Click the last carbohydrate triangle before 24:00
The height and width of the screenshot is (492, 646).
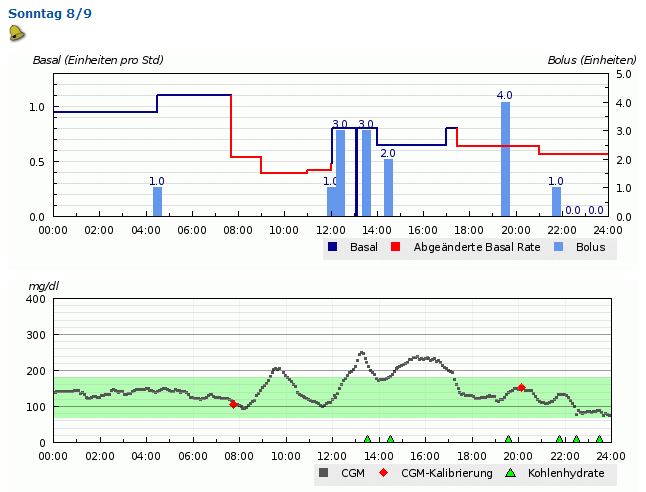pos(599,439)
